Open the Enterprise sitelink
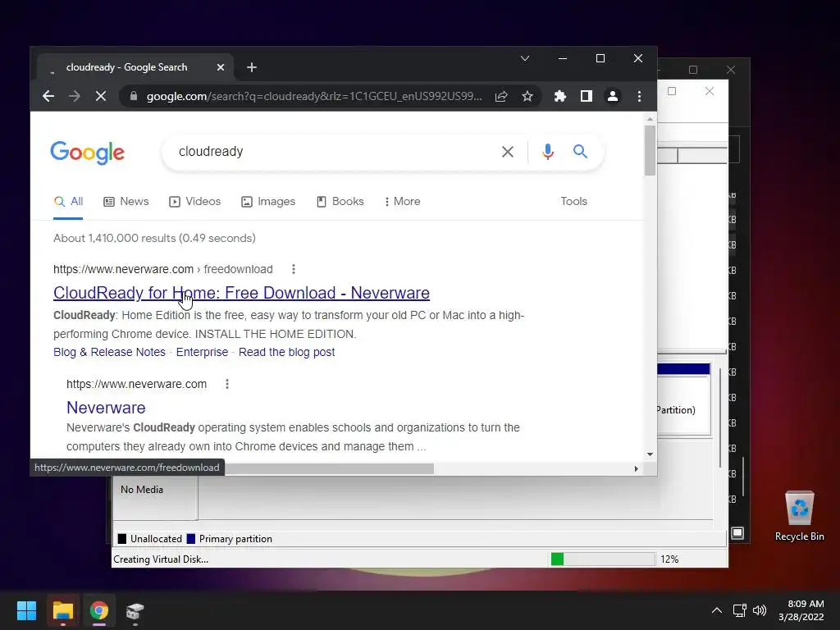840x630 pixels. click(202, 352)
